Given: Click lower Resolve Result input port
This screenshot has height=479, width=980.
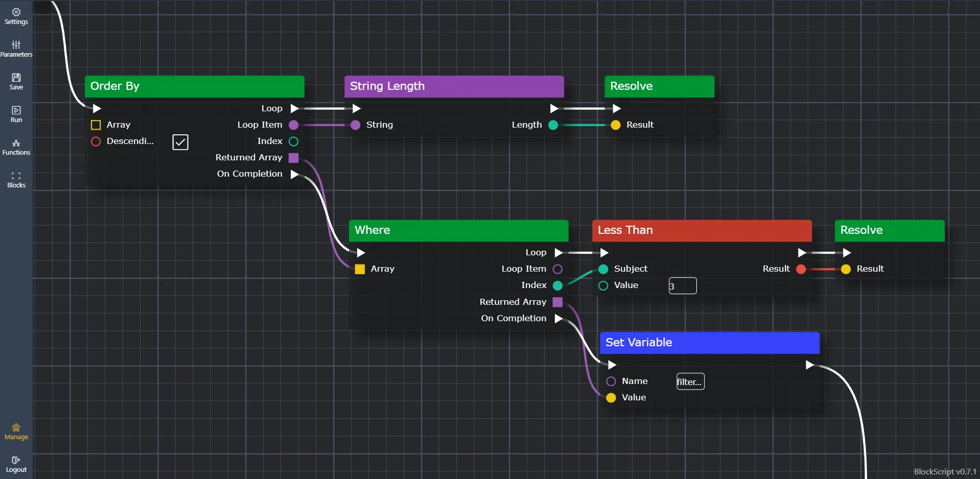Looking at the screenshot, I should coord(846,269).
